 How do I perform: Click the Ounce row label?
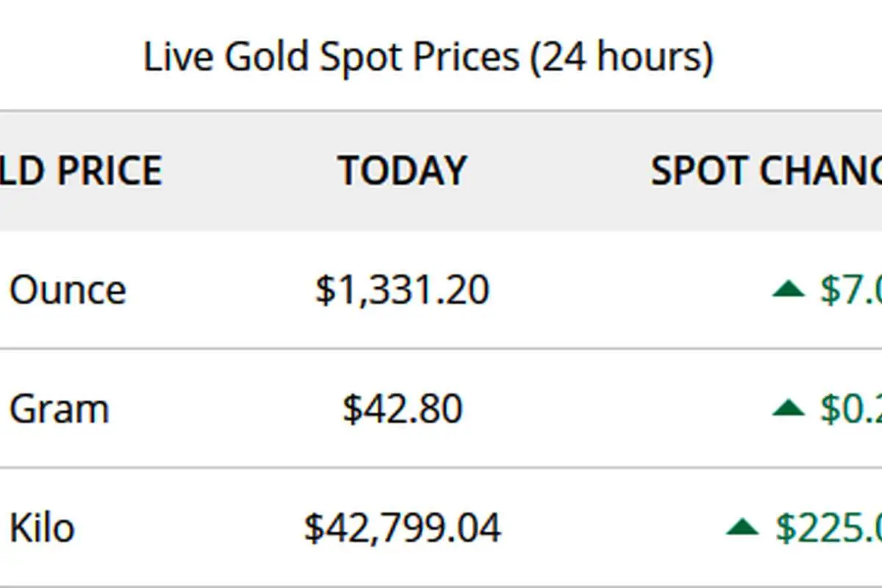[x=67, y=290]
